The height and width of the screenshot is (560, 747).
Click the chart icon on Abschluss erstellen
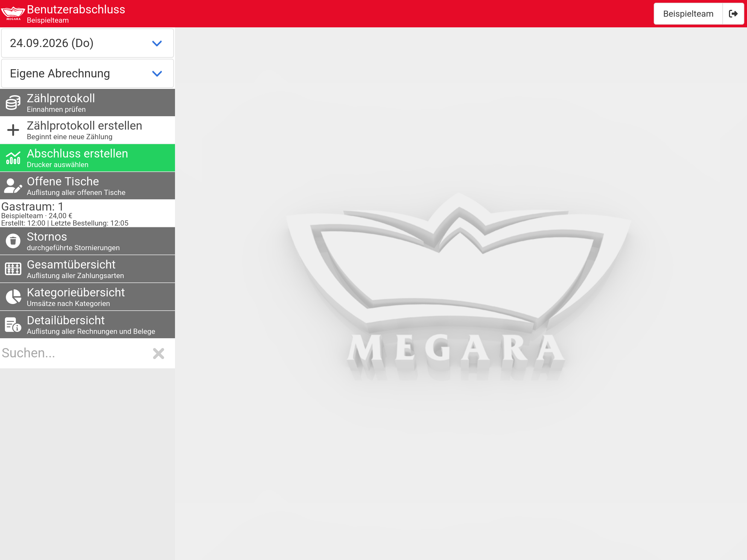[13, 158]
